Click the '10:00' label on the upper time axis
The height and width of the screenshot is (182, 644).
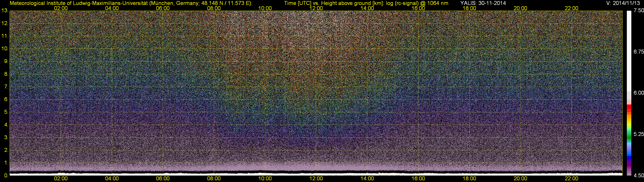[x=265, y=8]
